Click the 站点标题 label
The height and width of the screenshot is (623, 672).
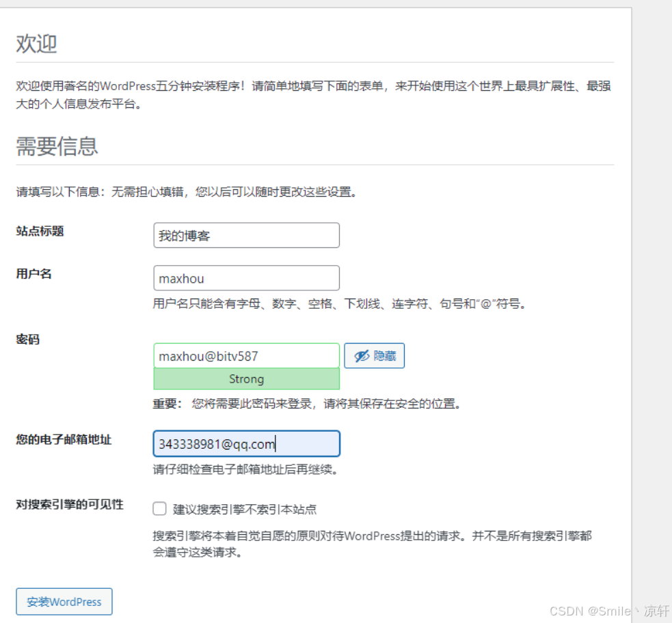40,231
